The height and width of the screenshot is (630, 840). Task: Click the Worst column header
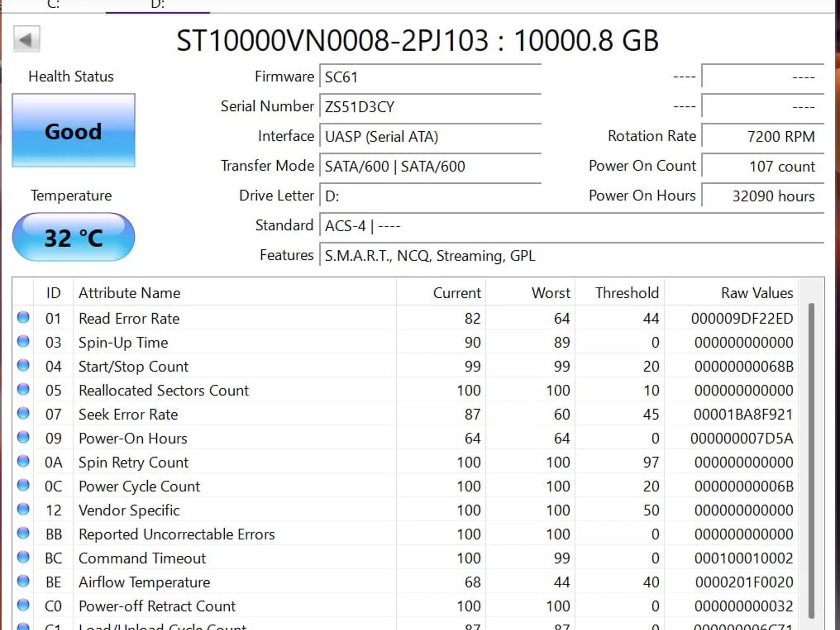(530, 292)
